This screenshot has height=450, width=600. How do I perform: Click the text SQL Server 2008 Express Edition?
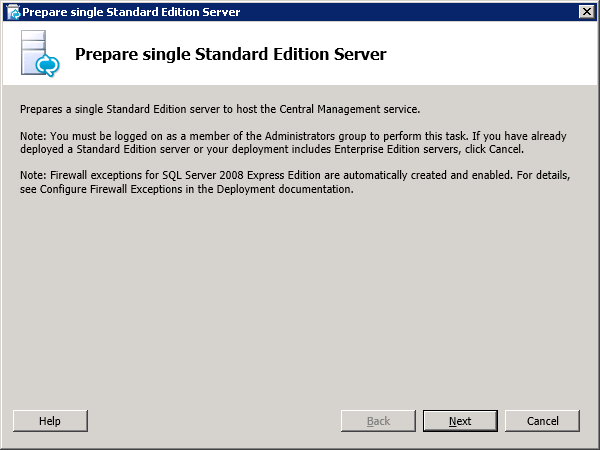(x=241, y=175)
